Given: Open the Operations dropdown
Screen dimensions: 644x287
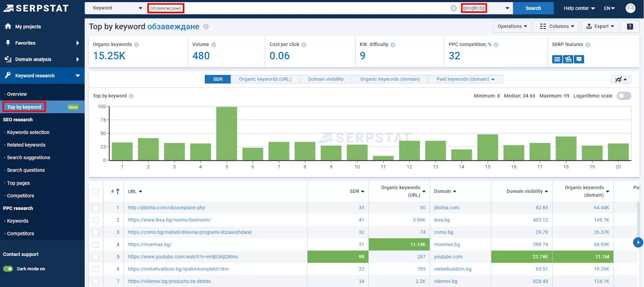Looking at the screenshot, I should pyautogui.click(x=512, y=26).
